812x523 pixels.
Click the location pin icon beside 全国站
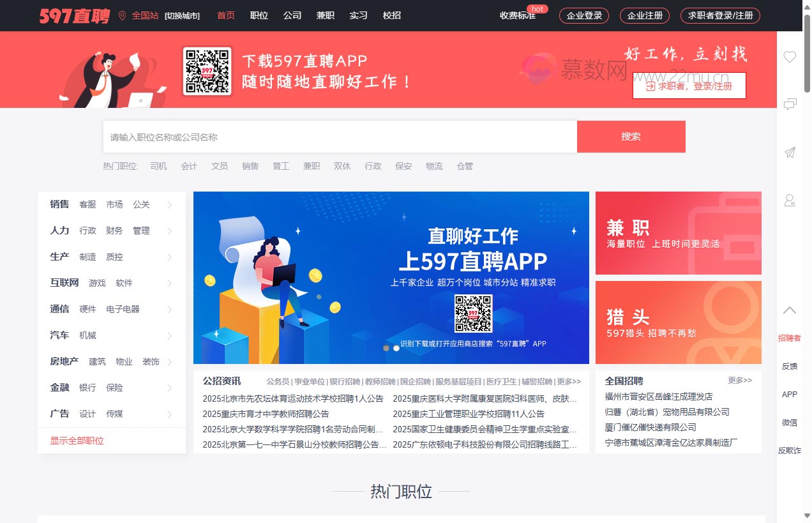pyautogui.click(x=123, y=15)
